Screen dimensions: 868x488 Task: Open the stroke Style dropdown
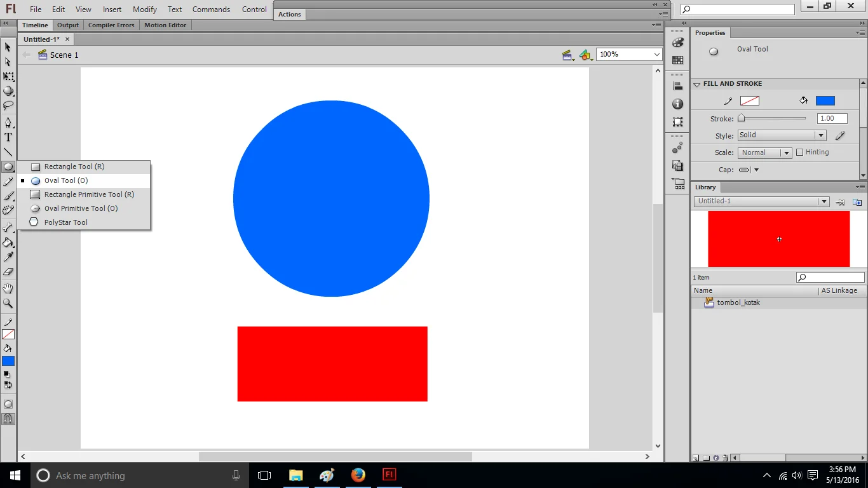coord(820,135)
